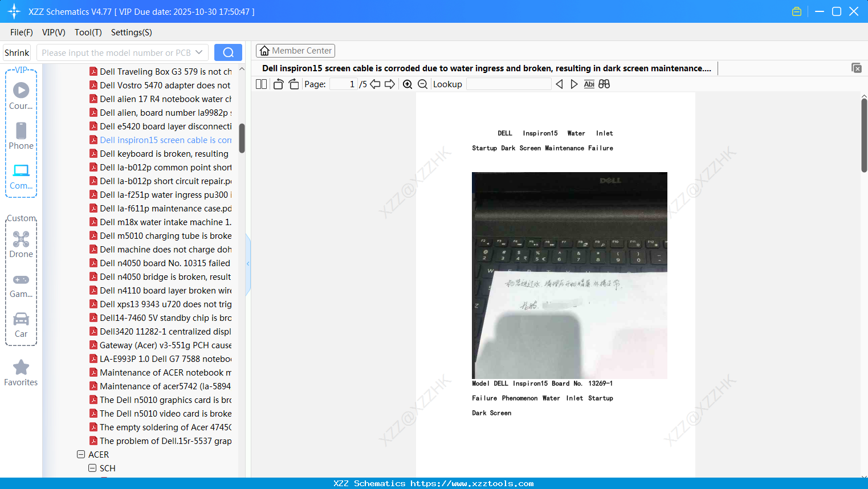Open the model number dropdown arrow

(199, 52)
